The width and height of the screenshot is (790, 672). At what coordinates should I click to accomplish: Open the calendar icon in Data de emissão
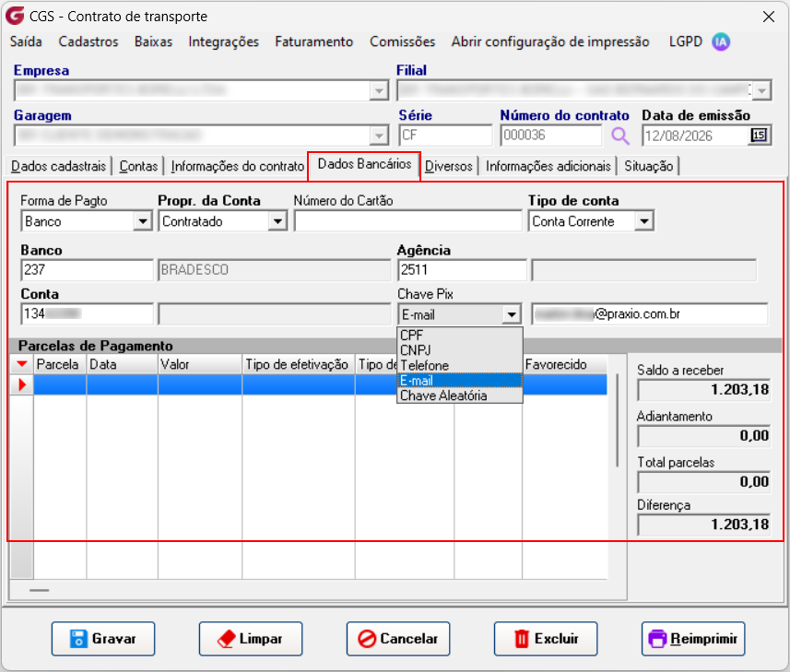[x=759, y=135]
